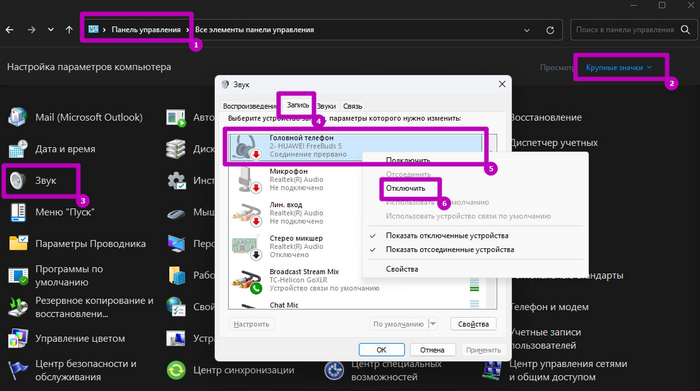Click the Поиск в панели управления search field

pyautogui.click(x=625, y=30)
